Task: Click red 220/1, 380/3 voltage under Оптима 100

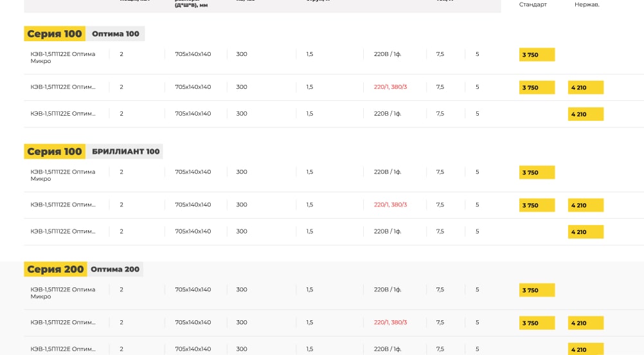Action: click(x=390, y=87)
